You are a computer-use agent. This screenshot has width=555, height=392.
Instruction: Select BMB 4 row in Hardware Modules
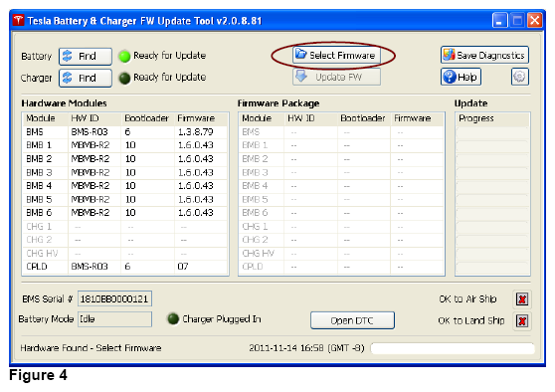tap(125, 186)
